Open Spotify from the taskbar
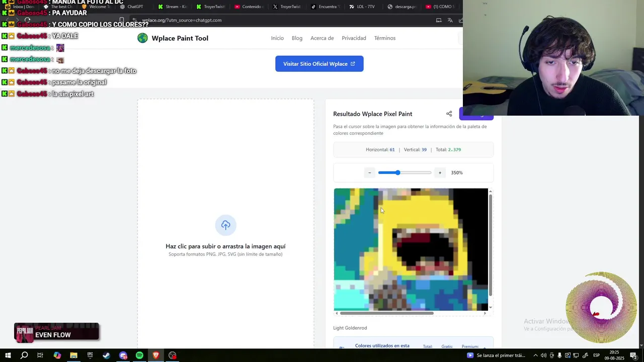This screenshot has height=362, width=644. pos(139,355)
